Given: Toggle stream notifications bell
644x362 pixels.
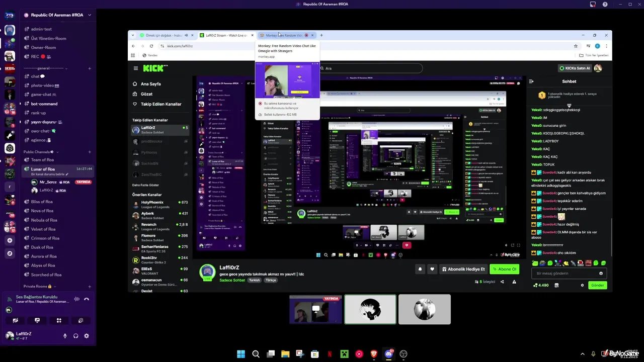Looking at the screenshot, I should pyautogui.click(x=420, y=269).
